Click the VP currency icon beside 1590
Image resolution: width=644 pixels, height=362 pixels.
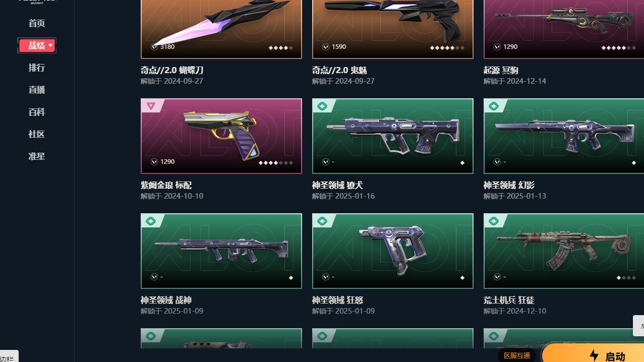(326, 46)
